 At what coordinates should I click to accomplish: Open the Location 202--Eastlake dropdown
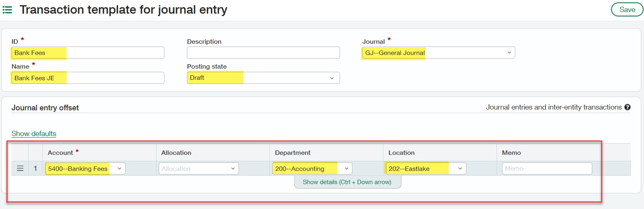pyautogui.click(x=460, y=168)
